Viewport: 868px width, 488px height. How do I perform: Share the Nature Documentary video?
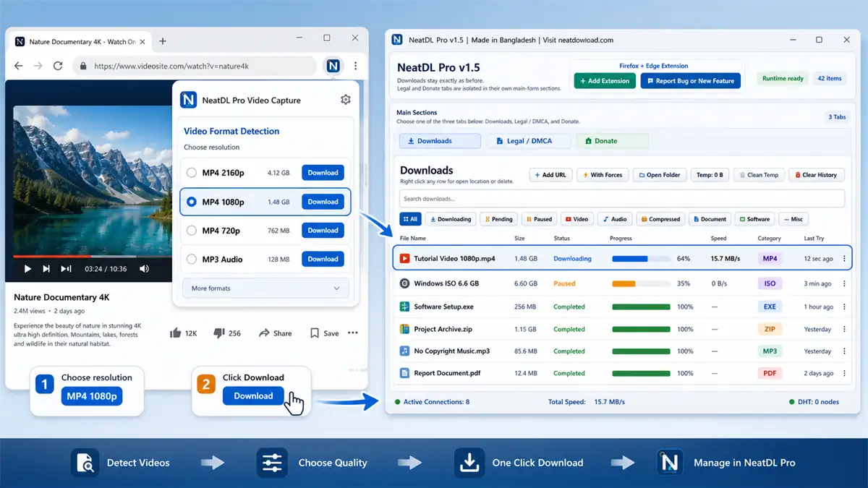(x=275, y=333)
